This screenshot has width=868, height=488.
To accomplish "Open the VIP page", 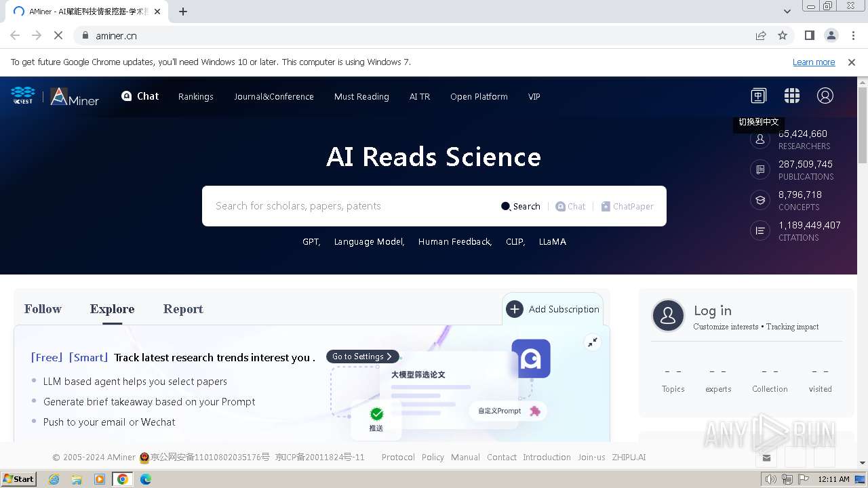I will [534, 96].
